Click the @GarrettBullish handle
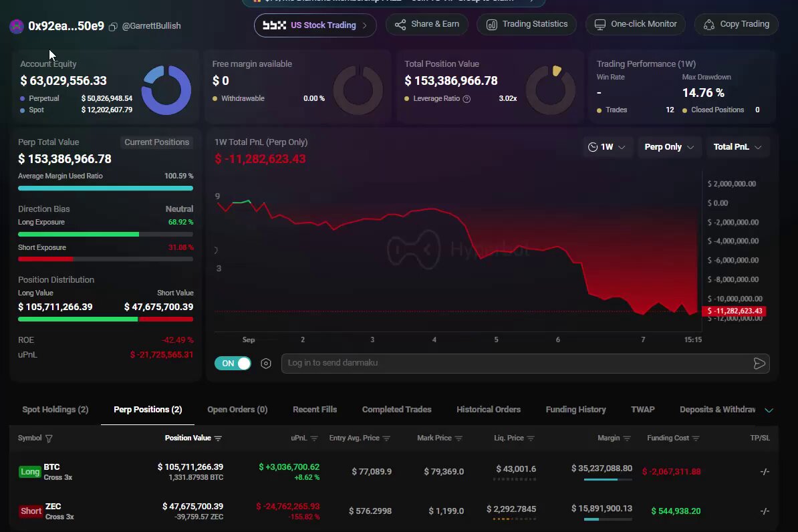This screenshot has width=798, height=532. pos(151,27)
